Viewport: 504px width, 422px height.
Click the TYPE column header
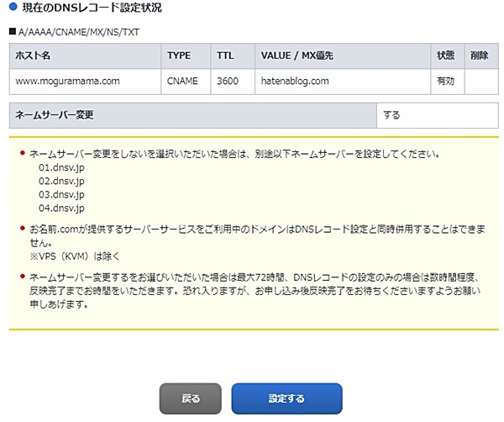click(x=186, y=55)
